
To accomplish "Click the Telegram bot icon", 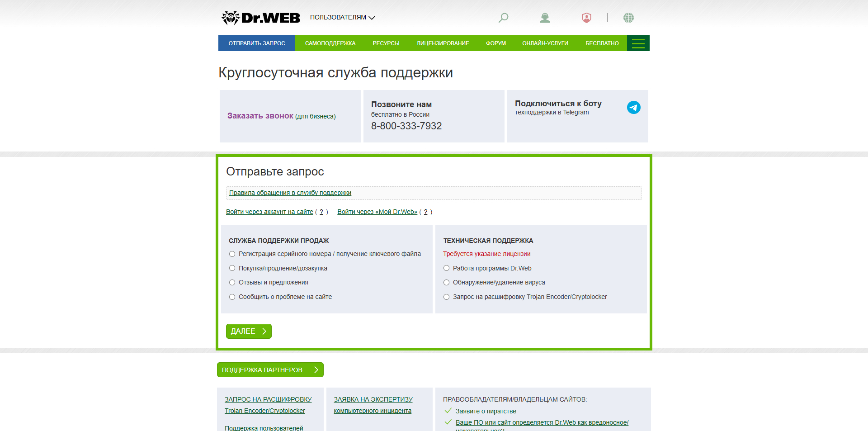I will 634,108.
